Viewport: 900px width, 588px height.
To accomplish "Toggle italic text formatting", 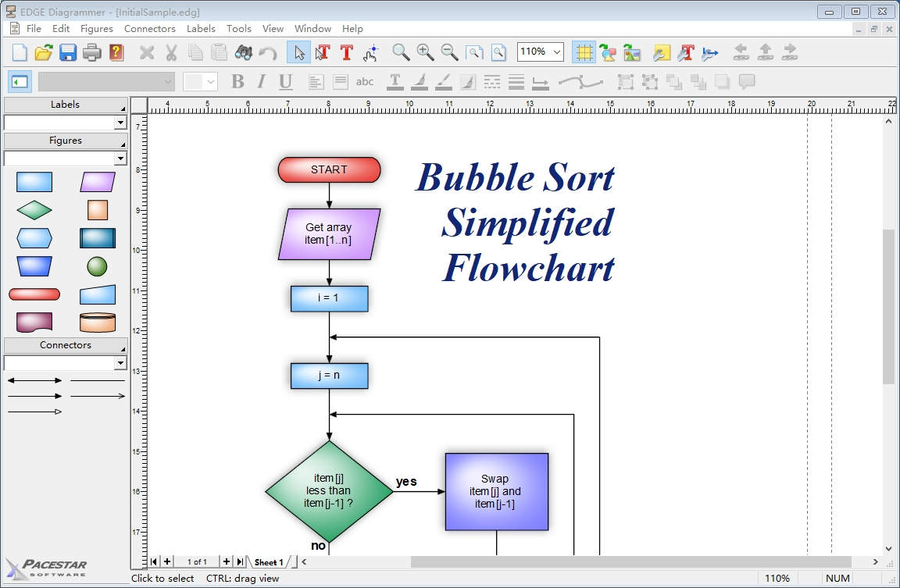I will click(x=262, y=82).
